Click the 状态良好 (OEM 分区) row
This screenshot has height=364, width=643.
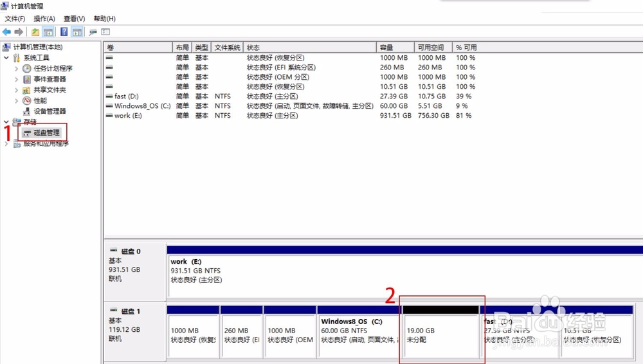click(x=278, y=77)
